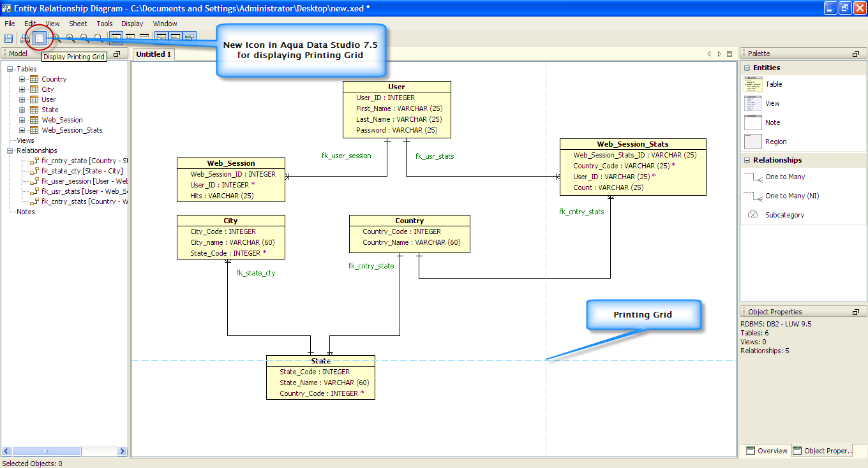Toggle the Display Printing Grid toolbar button
The height and width of the screenshot is (468, 868).
click(x=40, y=38)
